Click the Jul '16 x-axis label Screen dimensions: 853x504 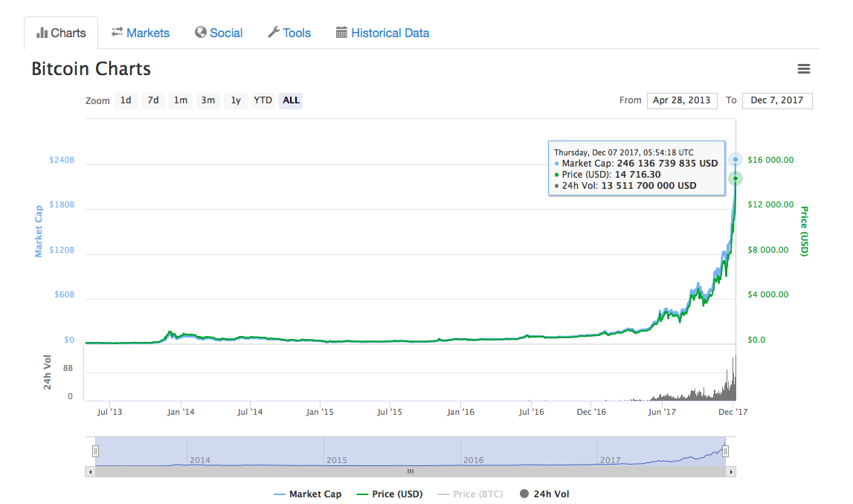click(531, 412)
